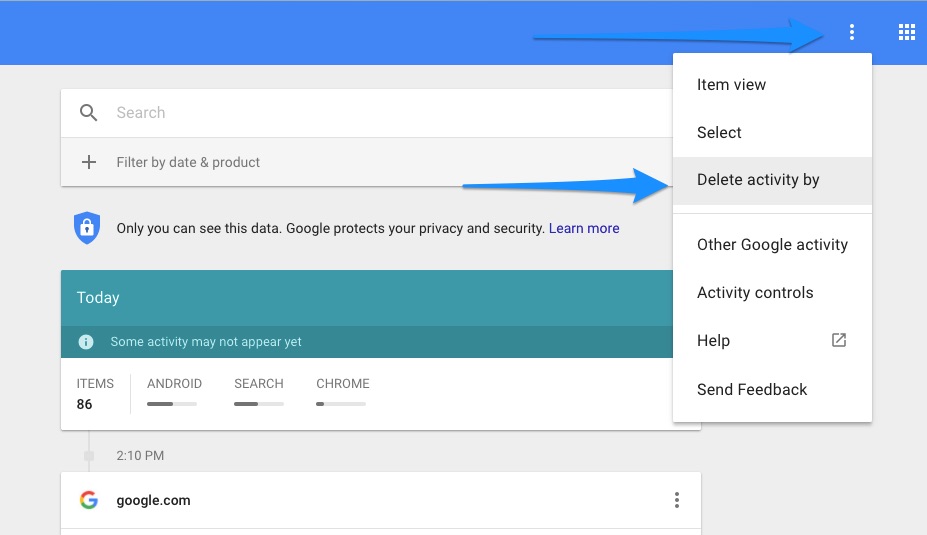The height and width of the screenshot is (535, 927).
Task: Open the three-dot more options menu in header
Action: (852, 33)
